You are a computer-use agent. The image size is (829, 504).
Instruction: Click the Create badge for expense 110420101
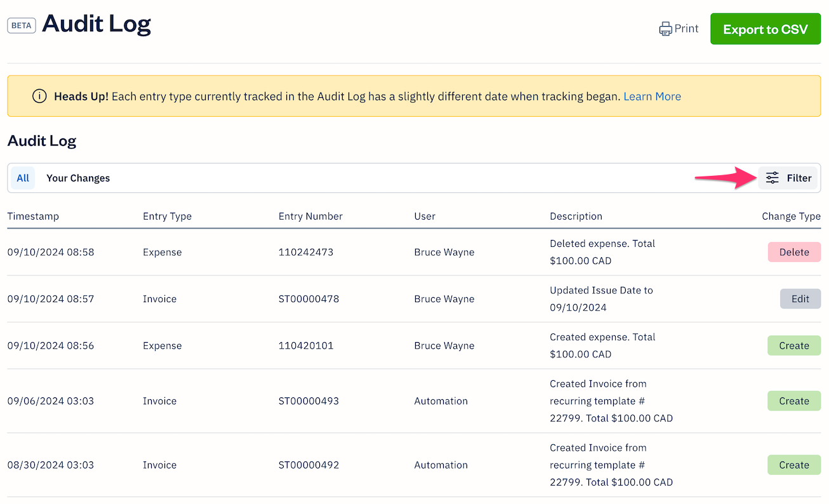pyautogui.click(x=793, y=346)
